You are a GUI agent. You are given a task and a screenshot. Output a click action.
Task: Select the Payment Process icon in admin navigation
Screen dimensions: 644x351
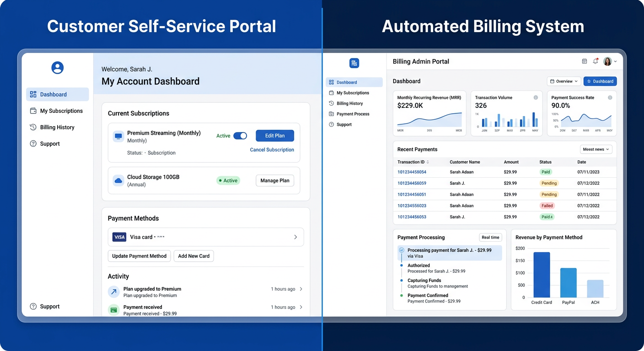(x=330, y=113)
